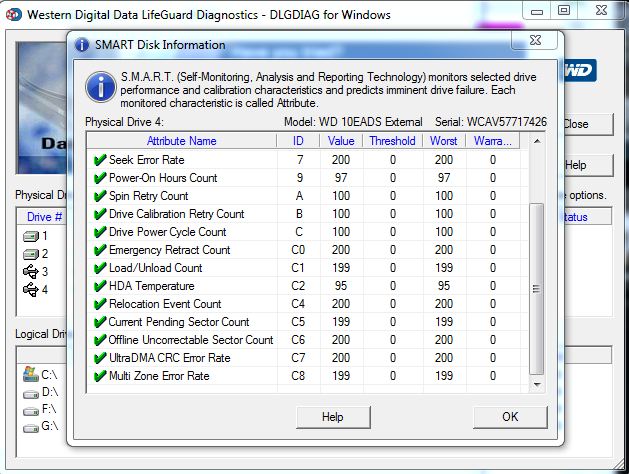Minimize the main DLGDIAG window
629x474 pixels.
[x=537, y=11]
